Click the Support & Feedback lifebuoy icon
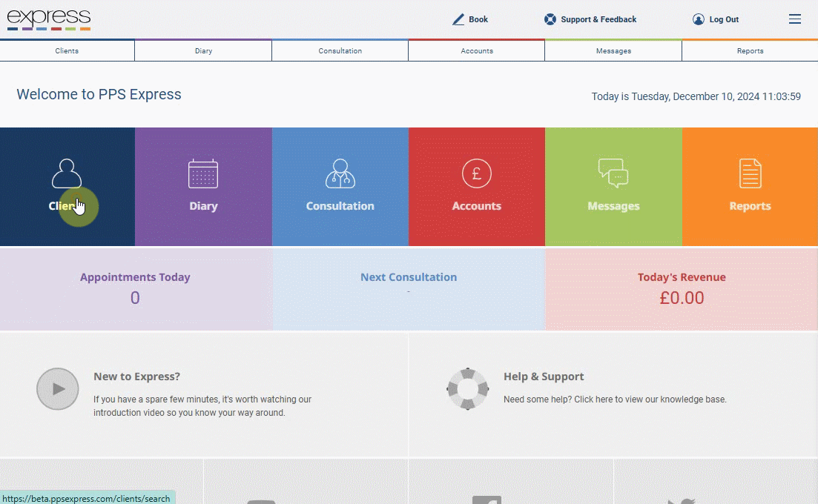Image resolution: width=818 pixels, height=504 pixels. (550, 19)
